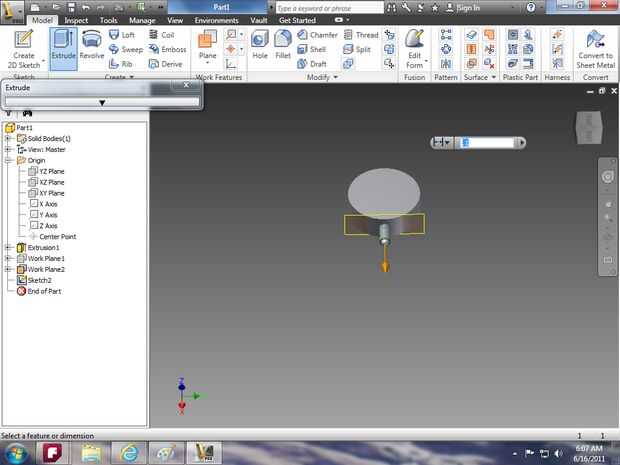Switch to the Tools tab
Viewport: 620px width, 465px height.
coord(108,20)
